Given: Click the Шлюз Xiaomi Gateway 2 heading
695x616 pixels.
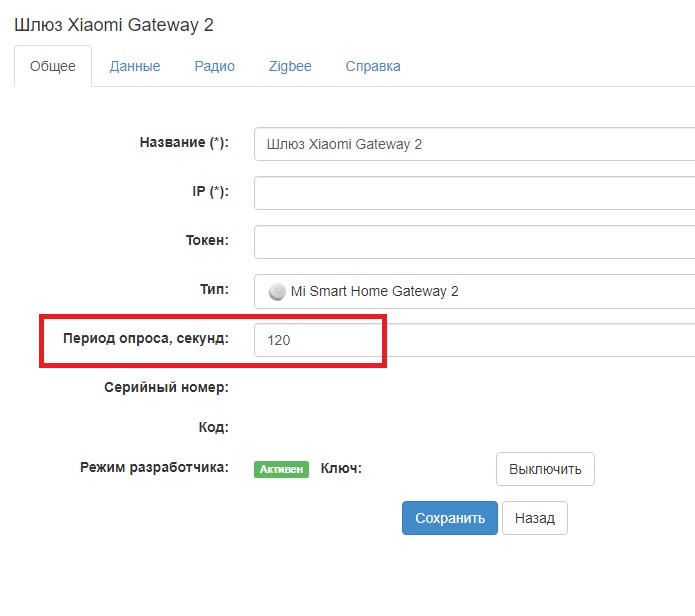Looking at the screenshot, I should click(x=113, y=24).
